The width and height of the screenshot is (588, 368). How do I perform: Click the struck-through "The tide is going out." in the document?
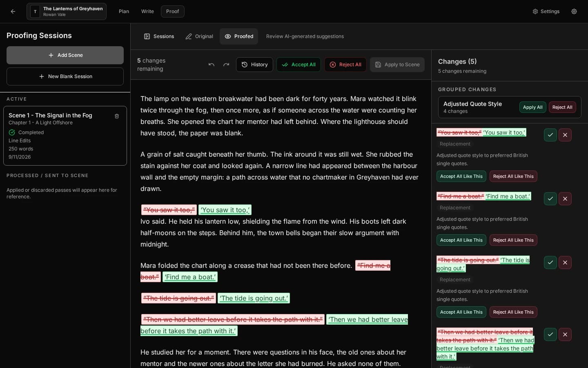tap(178, 298)
